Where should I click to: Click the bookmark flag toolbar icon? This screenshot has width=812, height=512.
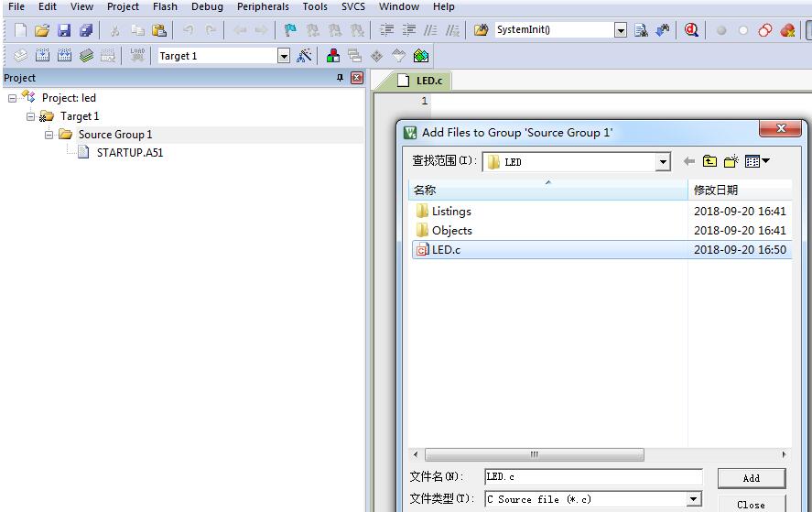click(290, 30)
